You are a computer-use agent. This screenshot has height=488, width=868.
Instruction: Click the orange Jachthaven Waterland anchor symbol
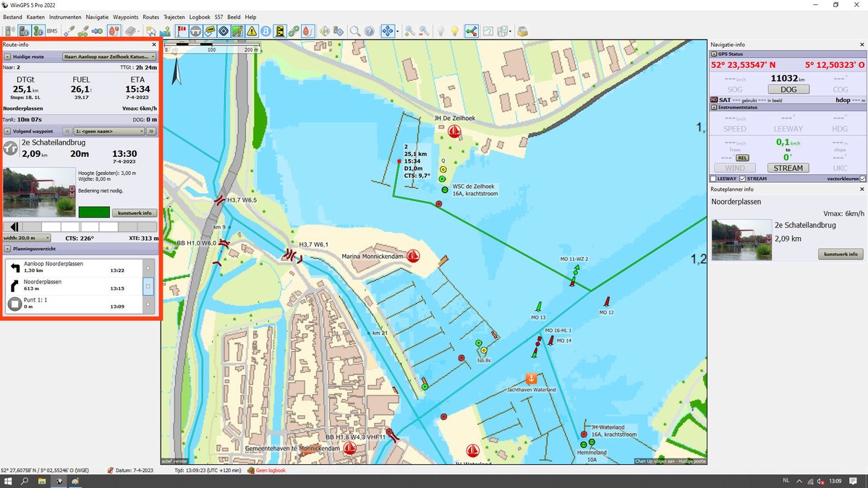point(530,379)
